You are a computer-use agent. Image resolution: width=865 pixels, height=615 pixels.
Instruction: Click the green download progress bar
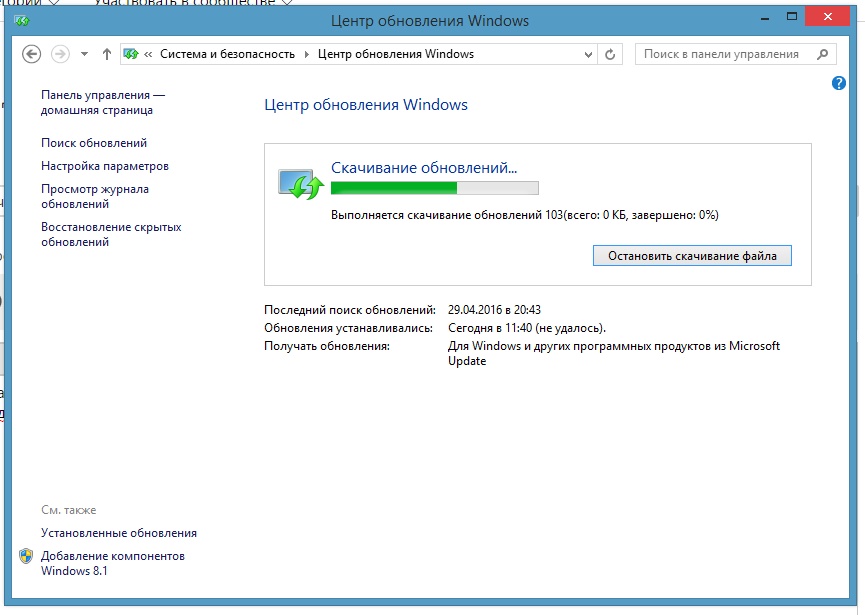coord(435,188)
